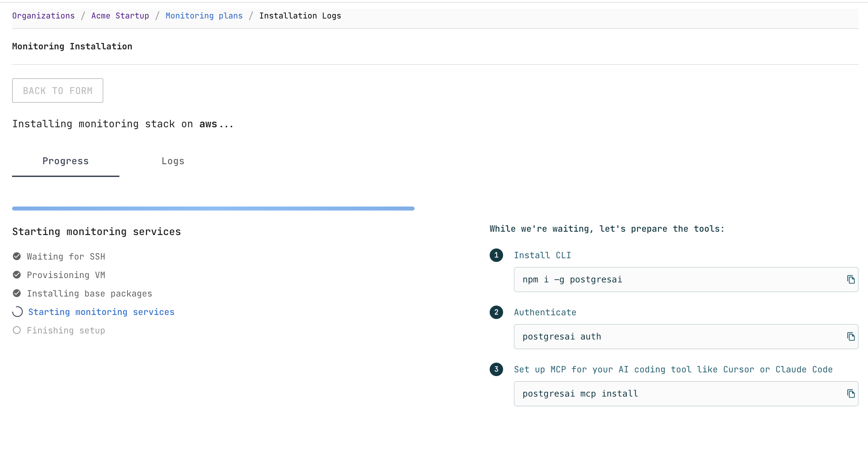Image resolution: width=868 pixels, height=456 pixels.
Task: Copy the npm install command
Action: pyautogui.click(x=851, y=279)
